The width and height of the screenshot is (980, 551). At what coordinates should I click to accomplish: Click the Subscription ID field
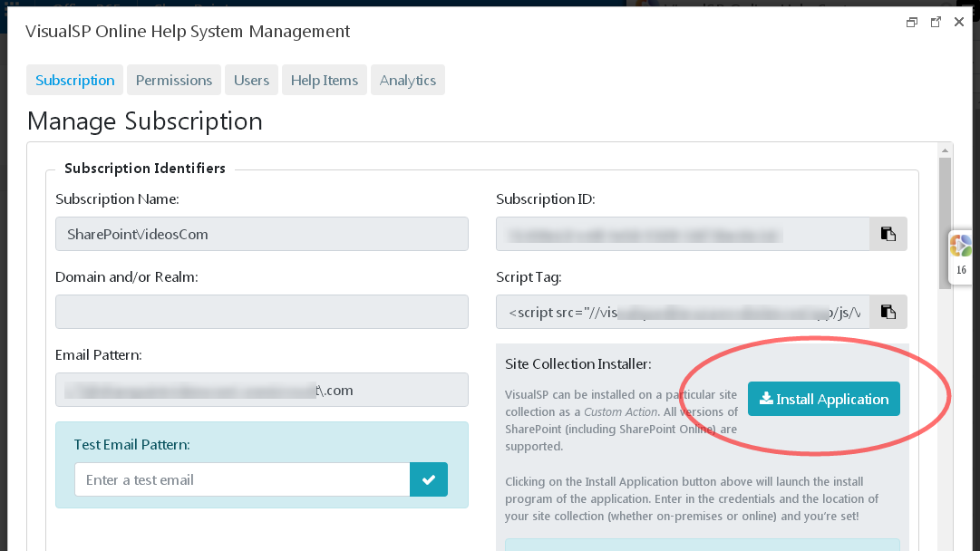(684, 234)
